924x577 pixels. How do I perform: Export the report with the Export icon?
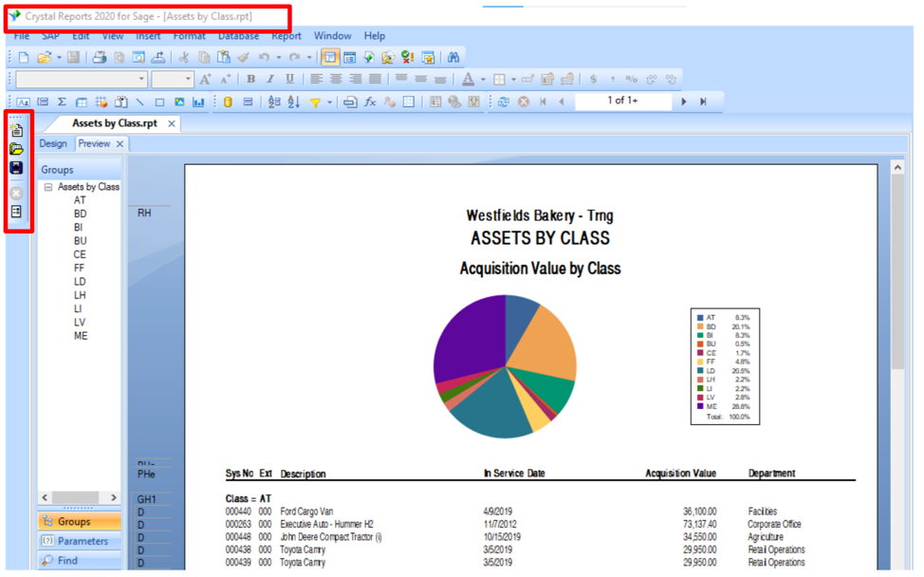(157, 57)
